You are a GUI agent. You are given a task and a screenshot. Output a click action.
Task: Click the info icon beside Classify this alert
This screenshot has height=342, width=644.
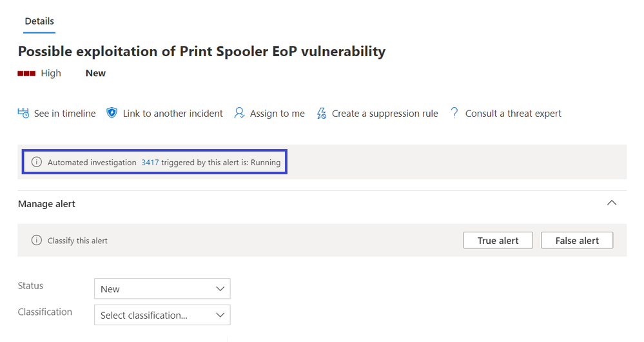pos(37,240)
